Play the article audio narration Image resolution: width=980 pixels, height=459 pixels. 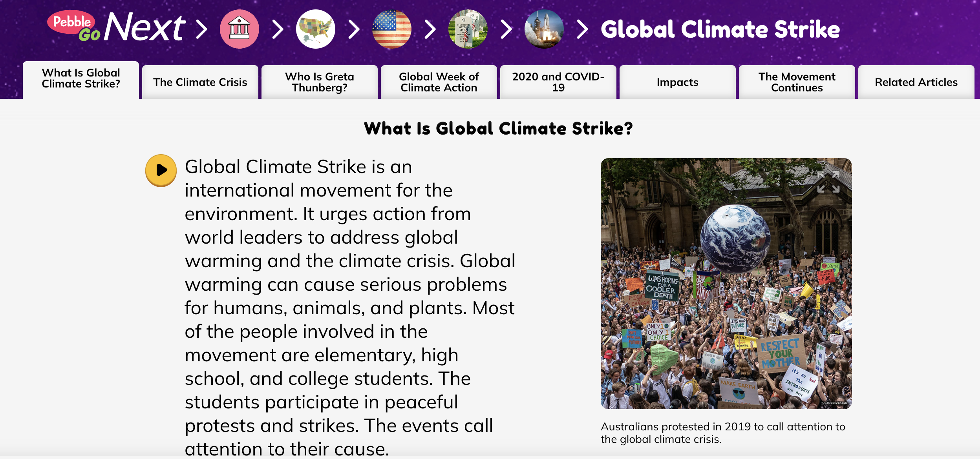161,170
